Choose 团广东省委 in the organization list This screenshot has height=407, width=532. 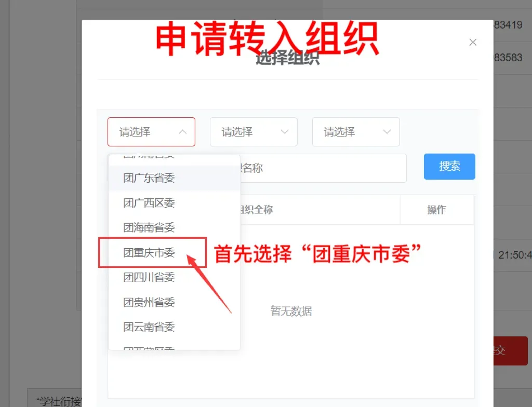click(x=150, y=178)
